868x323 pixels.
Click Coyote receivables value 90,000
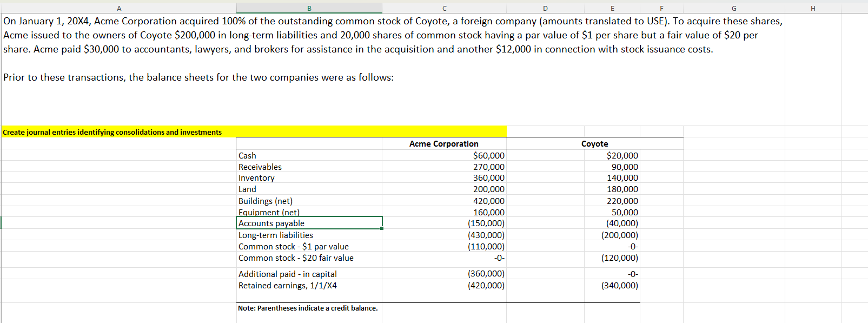coord(612,167)
